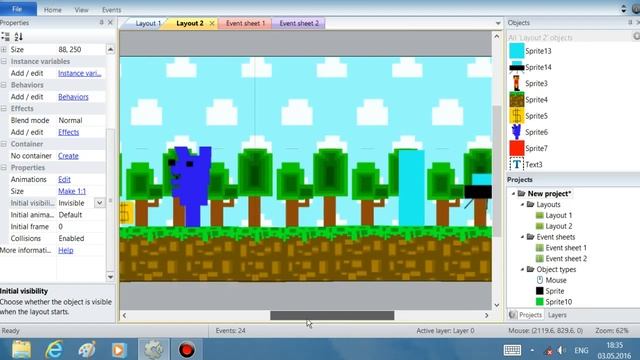The height and width of the screenshot is (360, 640).
Task: Open Windows File Explorer from taskbar
Action: [x=21, y=350]
